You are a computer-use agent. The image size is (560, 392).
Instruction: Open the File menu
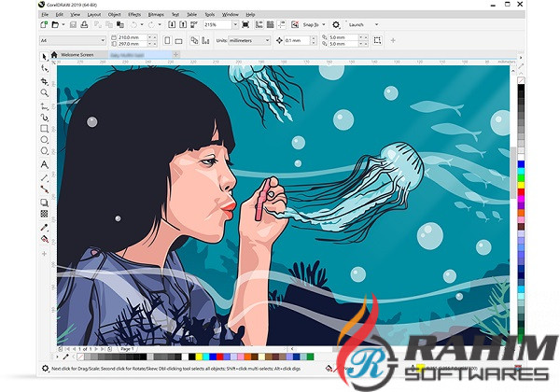pyautogui.click(x=45, y=15)
